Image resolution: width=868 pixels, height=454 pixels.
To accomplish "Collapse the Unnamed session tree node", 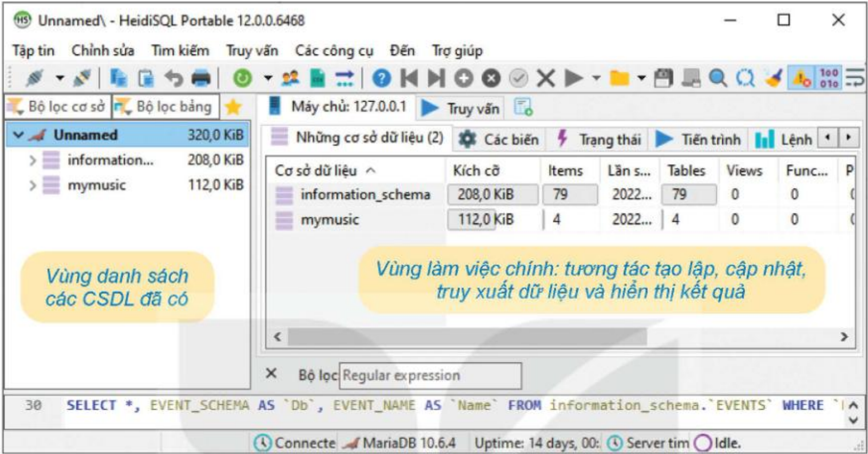I will 18,135.
